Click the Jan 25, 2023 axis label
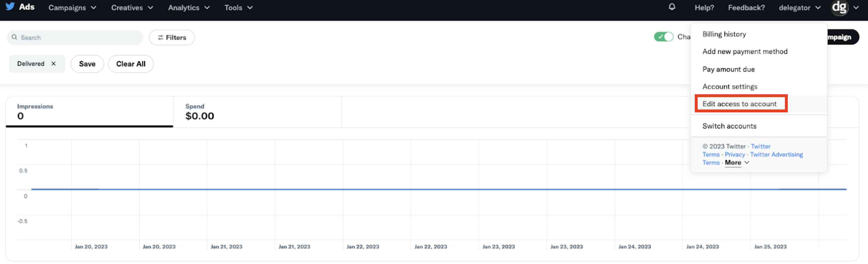The width and height of the screenshot is (868, 264). click(770, 246)
